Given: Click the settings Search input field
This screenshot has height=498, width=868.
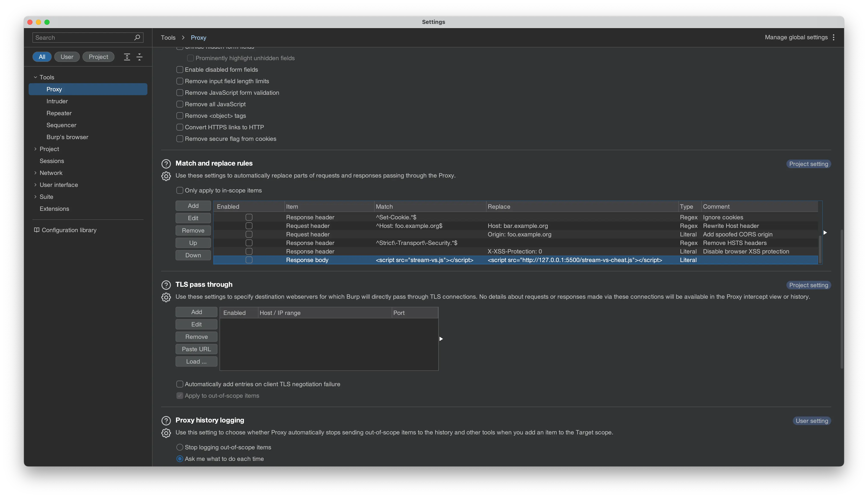Looking at the screenshot, I should [x=82, y=37].
